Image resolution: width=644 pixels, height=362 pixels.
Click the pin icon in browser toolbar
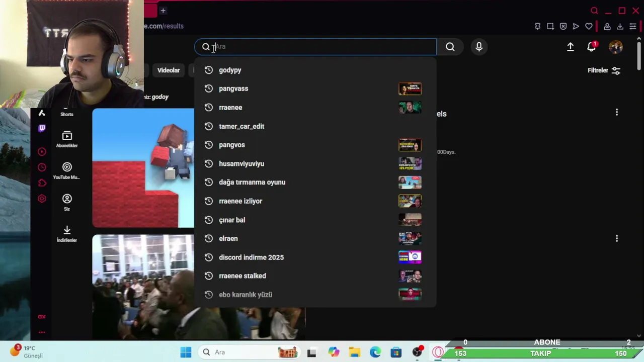point(537,26)
